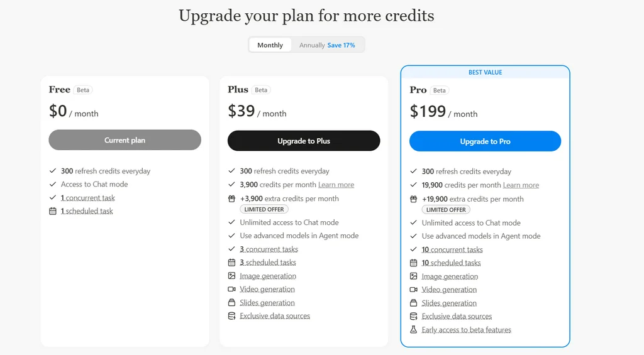Click the Upgrade to Pro button
644x355 pixels.
point(485,141)
